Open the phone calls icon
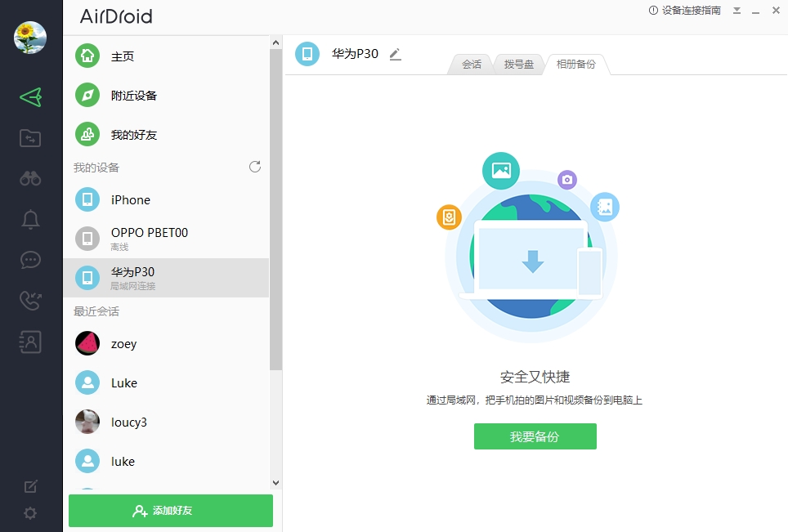788x532 pixels. tap(30, 301)
